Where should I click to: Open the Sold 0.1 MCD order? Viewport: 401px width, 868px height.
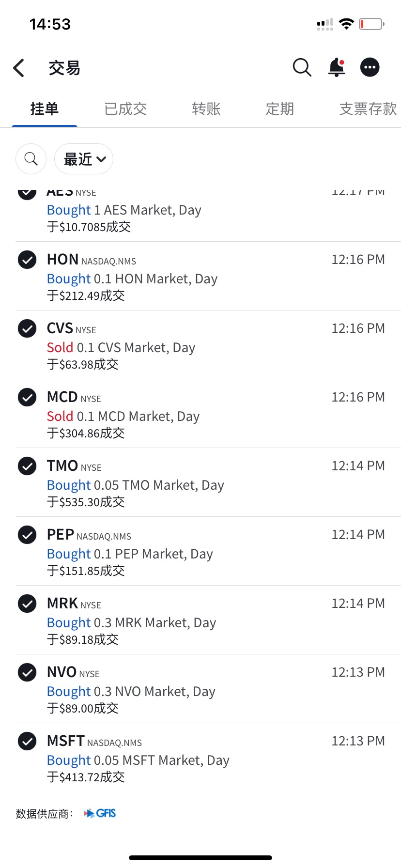[208, 414]
